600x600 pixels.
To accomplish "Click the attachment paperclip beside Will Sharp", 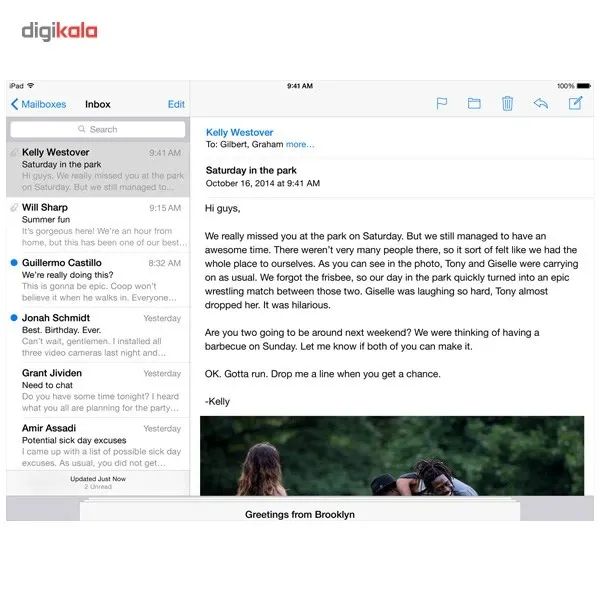I will tap(14, 207).
